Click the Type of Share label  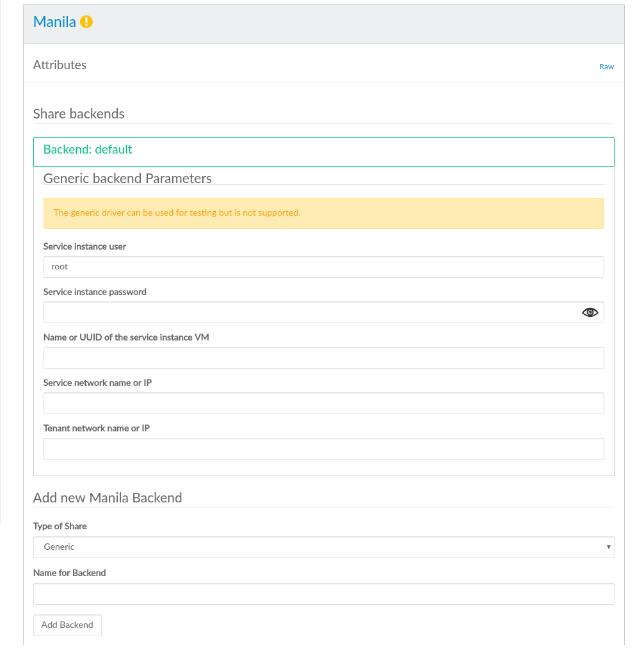coord(60,526)
